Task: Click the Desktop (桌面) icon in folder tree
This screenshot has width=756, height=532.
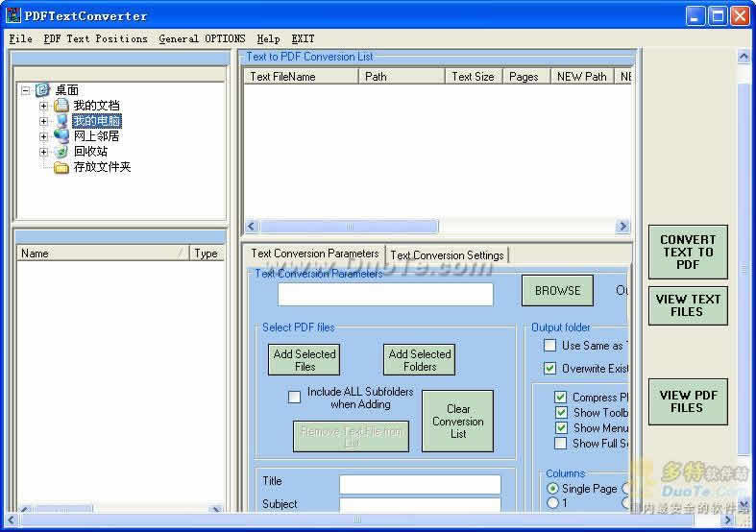Action: (43, 89)
